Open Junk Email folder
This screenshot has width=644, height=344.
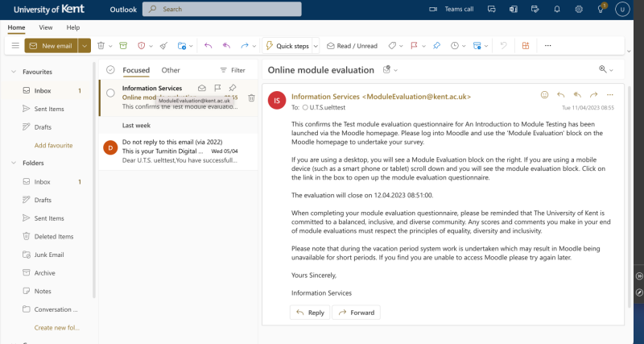click(49, 255)
